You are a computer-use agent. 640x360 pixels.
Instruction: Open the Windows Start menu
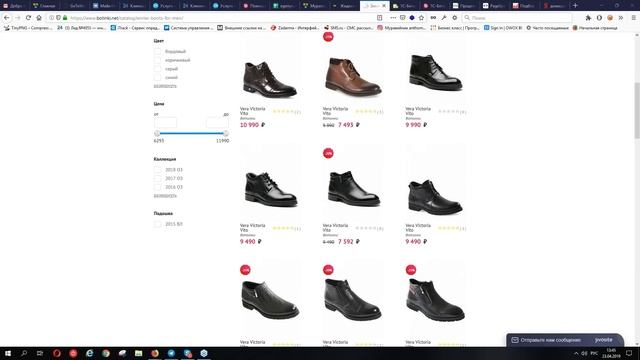tap(8, 353)
